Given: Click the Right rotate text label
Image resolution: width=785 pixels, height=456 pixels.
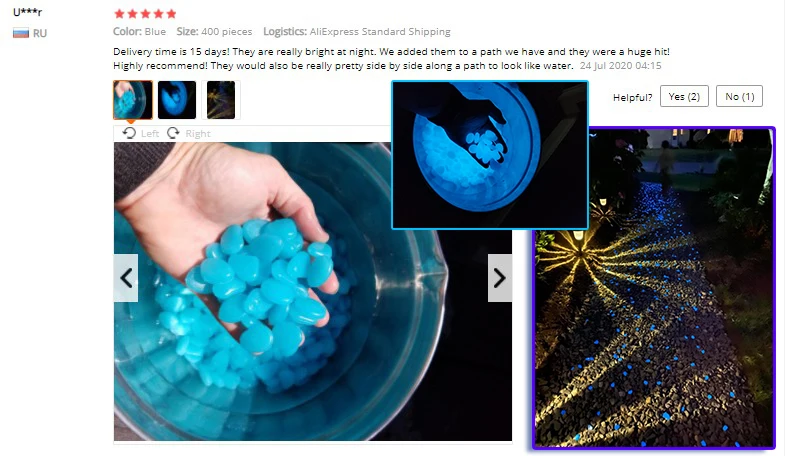Looking at the screenshot, I should tap(198, 134).
